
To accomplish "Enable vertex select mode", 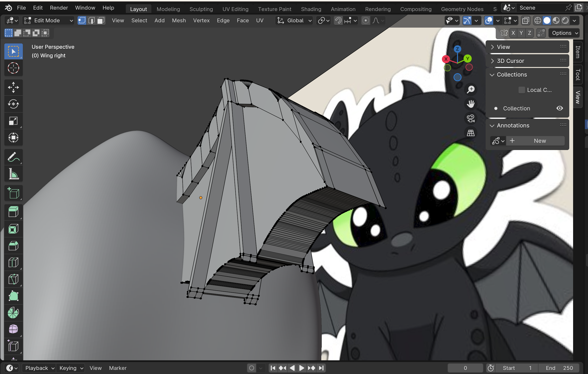I will point(82,20).
